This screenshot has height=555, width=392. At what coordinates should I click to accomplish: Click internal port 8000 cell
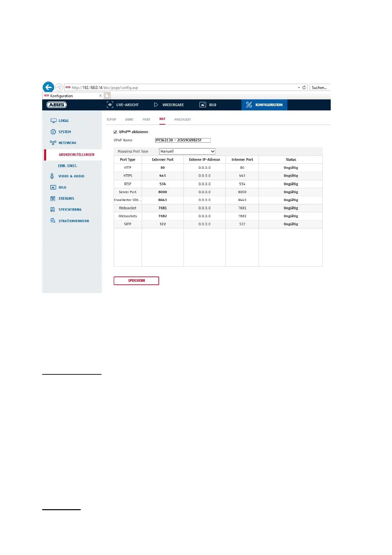(242, 192)
